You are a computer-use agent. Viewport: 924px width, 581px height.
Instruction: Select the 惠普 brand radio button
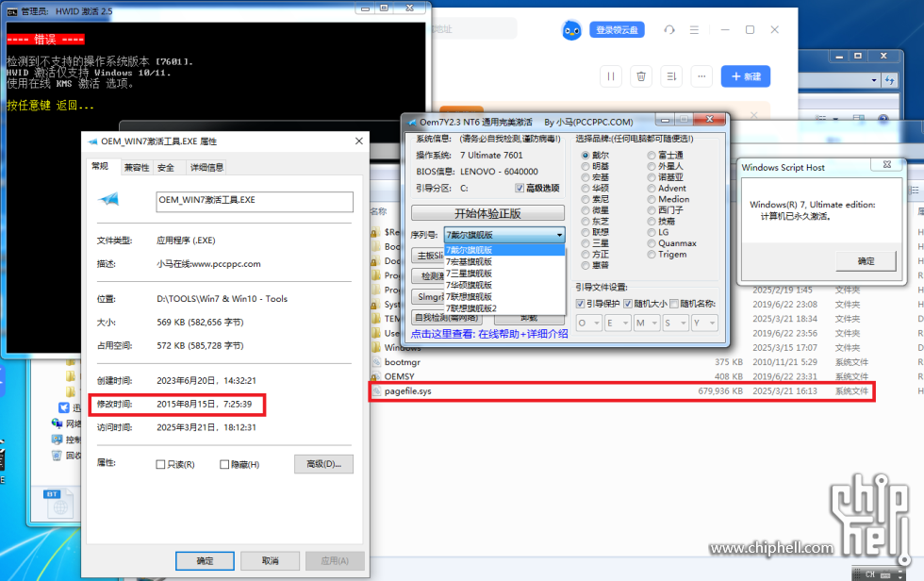(x=586, y=265)
